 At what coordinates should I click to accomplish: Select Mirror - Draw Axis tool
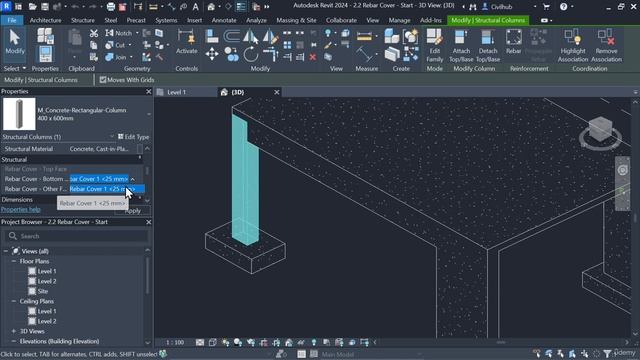(270, 36)
